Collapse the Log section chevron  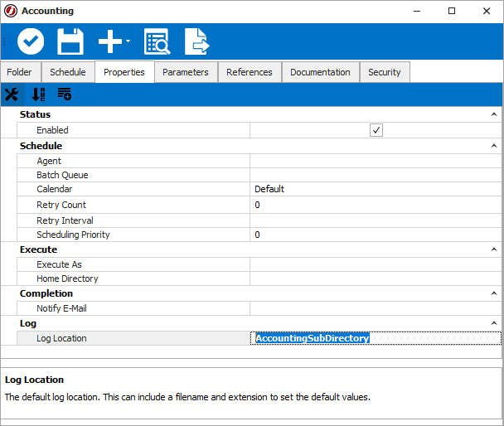[x=494, y=323]
